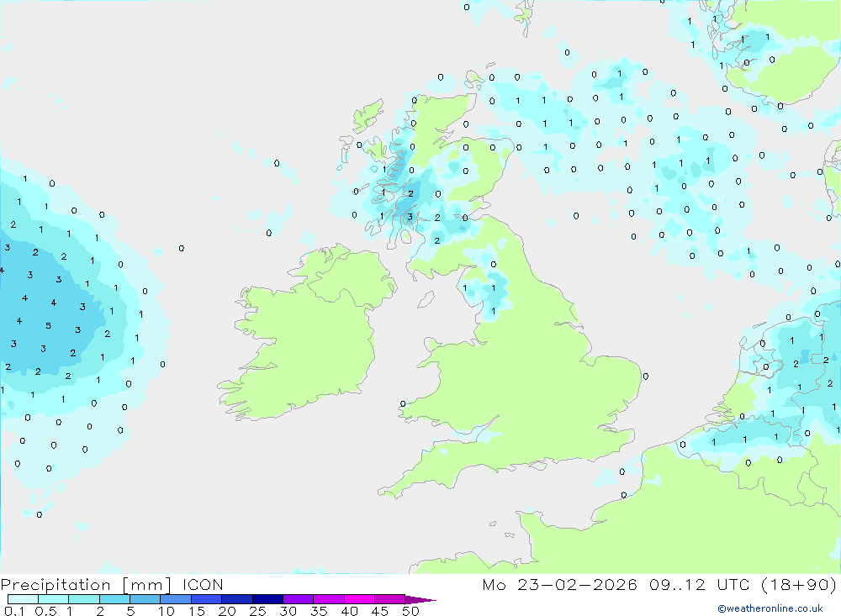Click the "5" precipitation value over the Atlantic
Image resolution: width=841 pixels, height=616 pixels.
click(48, 325)
